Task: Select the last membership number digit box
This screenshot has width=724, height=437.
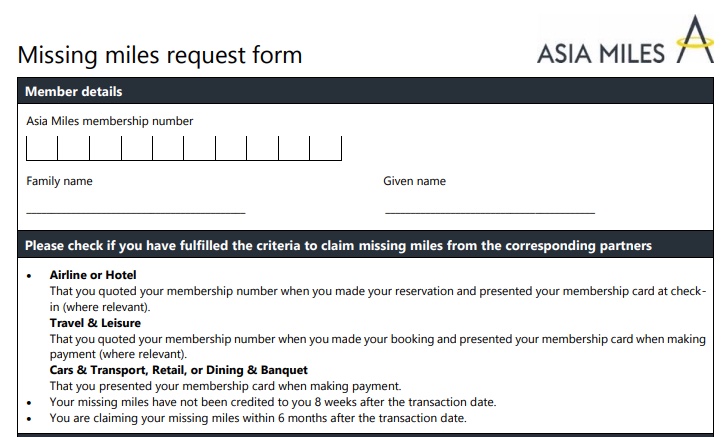Action: [x=326, y=148]
